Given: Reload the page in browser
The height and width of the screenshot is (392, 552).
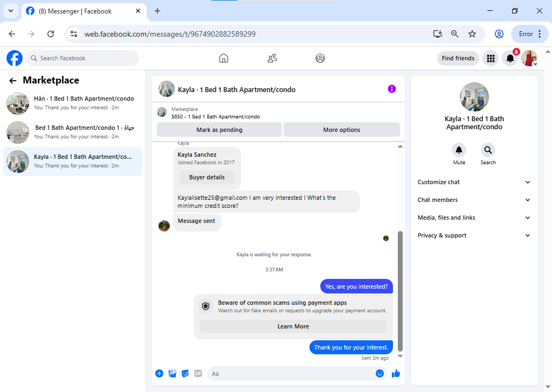Looking at the screenshot, I should 51,34.
